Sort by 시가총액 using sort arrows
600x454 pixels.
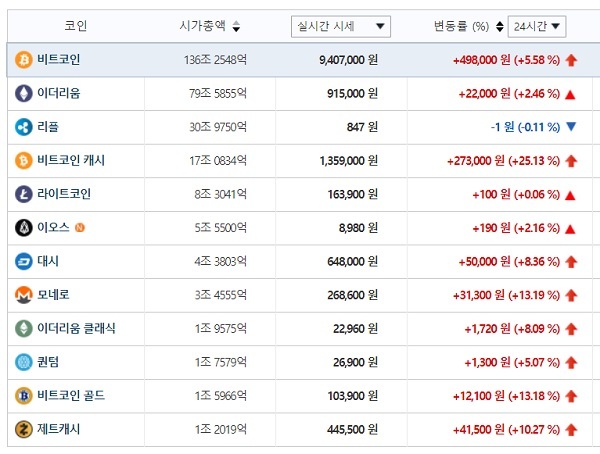point(235,26)
